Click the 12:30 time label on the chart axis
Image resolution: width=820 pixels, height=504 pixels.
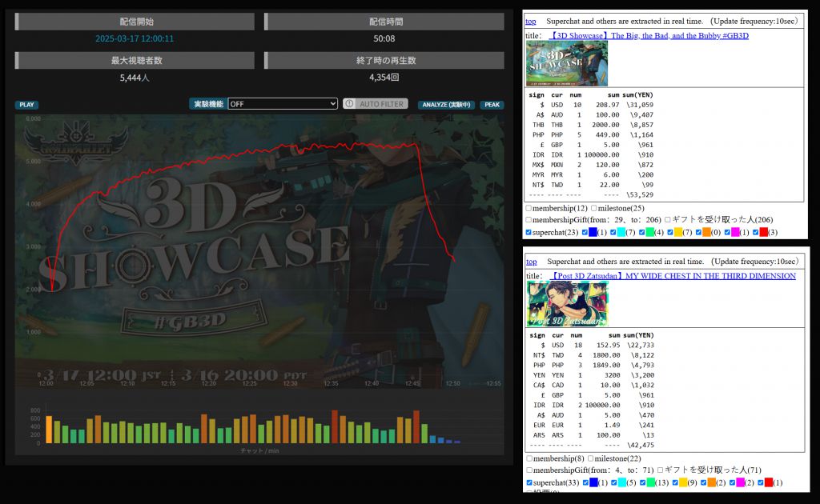coord(290,383)
